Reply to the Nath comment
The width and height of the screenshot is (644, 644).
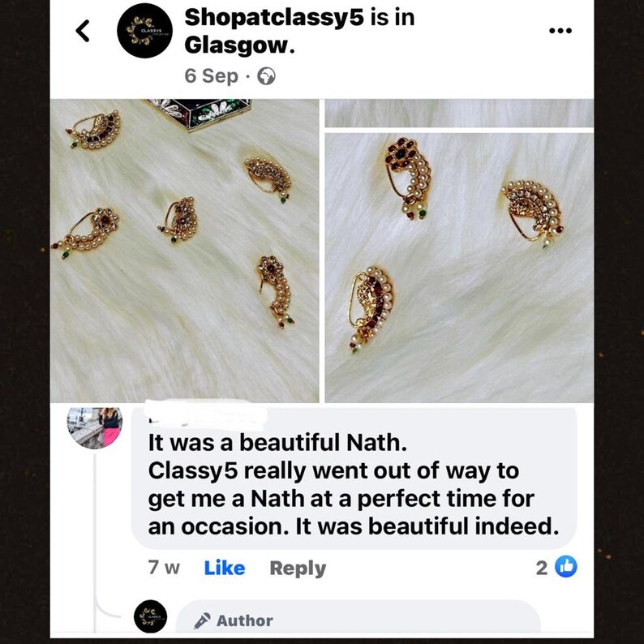(298, 569)
